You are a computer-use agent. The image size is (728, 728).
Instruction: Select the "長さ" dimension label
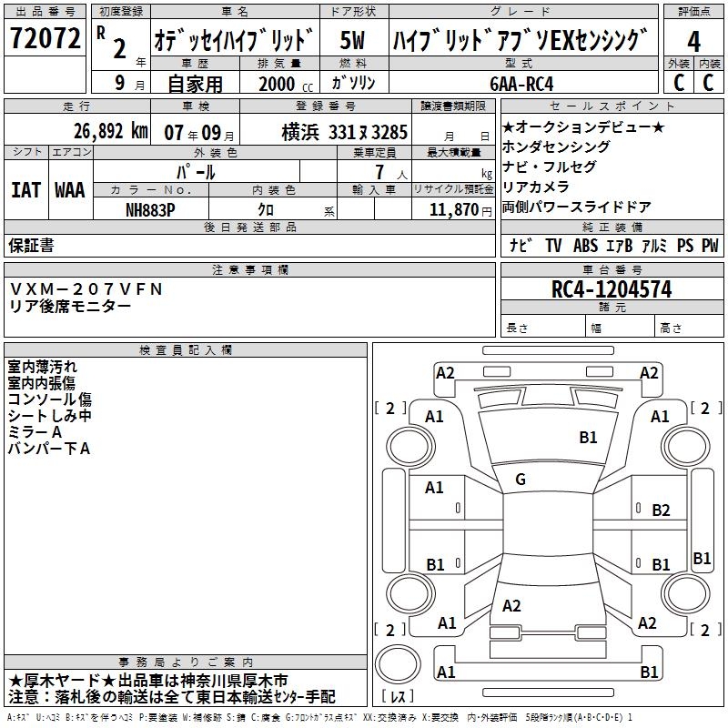click(517, 329)
